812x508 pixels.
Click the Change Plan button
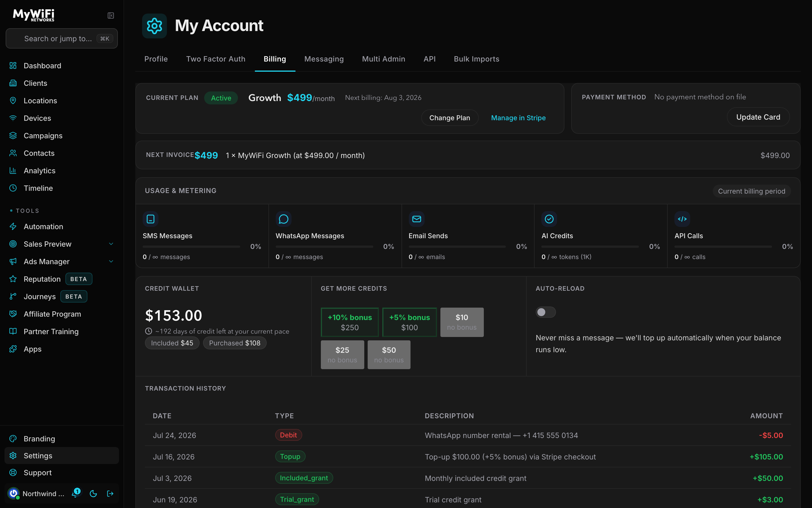coord(450,118)
